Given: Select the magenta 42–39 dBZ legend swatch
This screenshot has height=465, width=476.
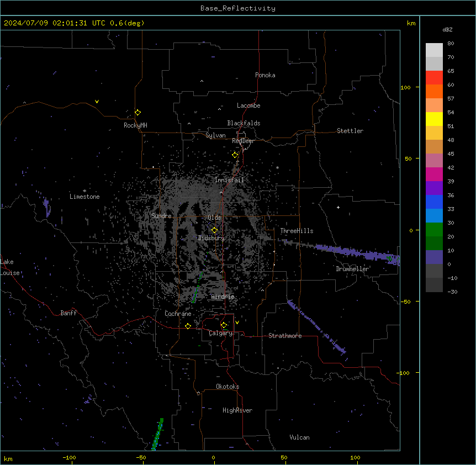Looking at the screenshot, I should (x=434, y=174).
